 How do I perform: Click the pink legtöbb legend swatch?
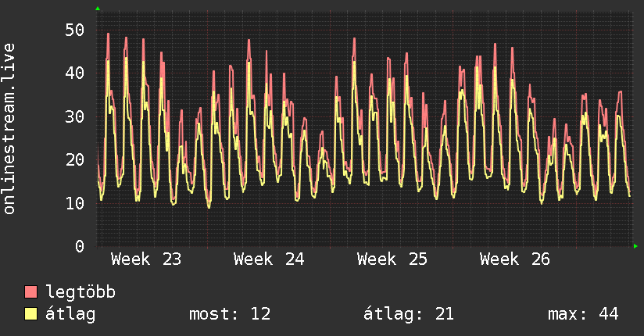[30, 292]
